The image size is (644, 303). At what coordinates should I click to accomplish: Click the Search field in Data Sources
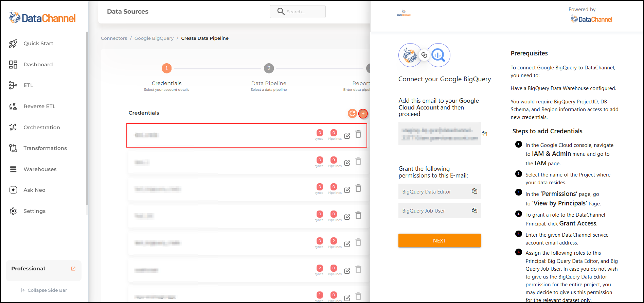pos(298,12)
